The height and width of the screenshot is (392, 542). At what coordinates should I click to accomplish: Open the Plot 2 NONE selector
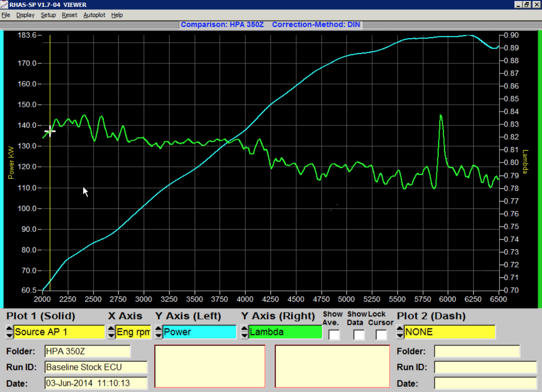(450, 332)
